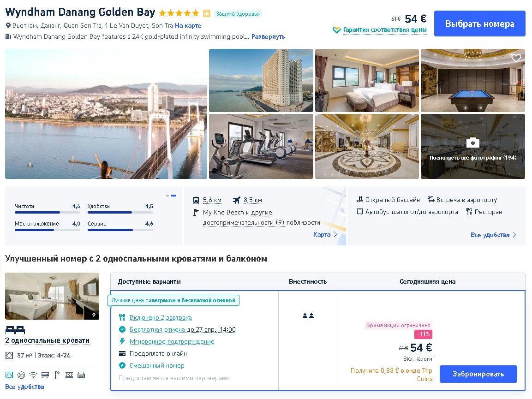532x399 pixels.
Task: Open Все удобства chevron in hotel amenities
Action: tap(514, 235)
